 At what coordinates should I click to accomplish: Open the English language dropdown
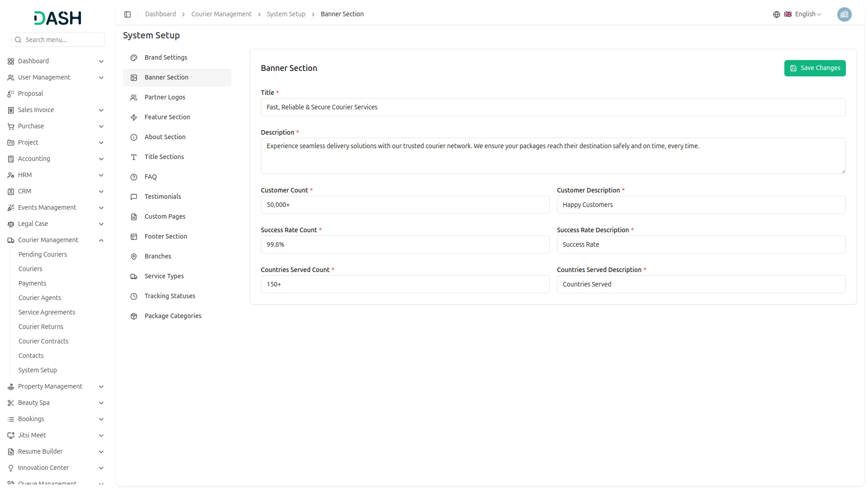pos(807,14)
